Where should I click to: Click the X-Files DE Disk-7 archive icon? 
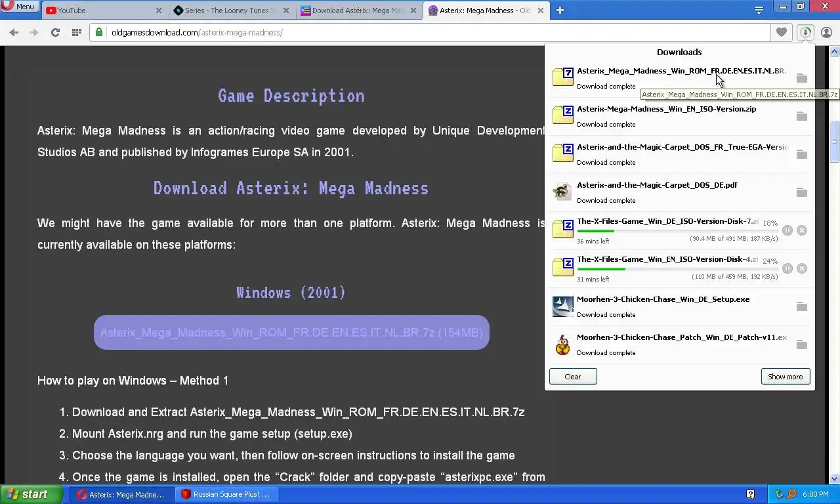(x=562, y=228)
